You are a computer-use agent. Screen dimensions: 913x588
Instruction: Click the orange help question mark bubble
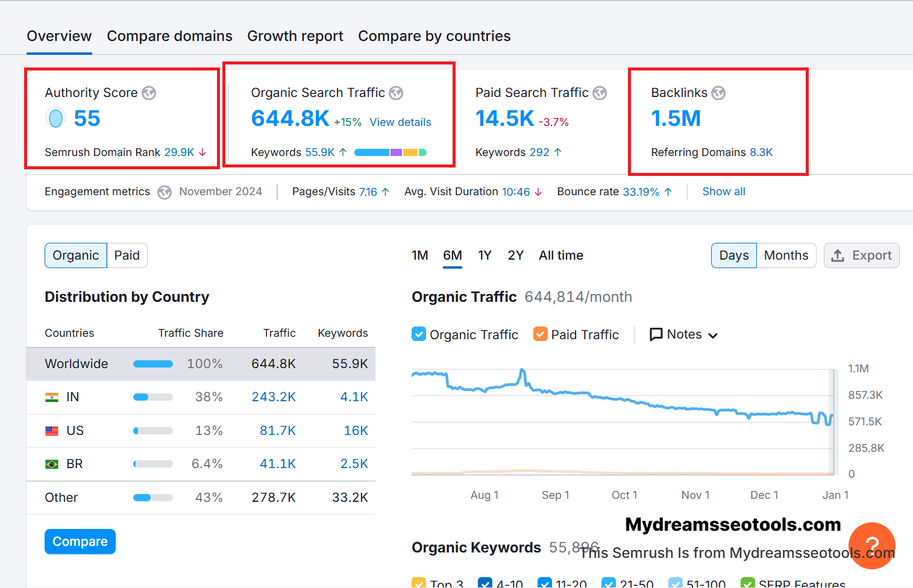[x=871, y=546]
